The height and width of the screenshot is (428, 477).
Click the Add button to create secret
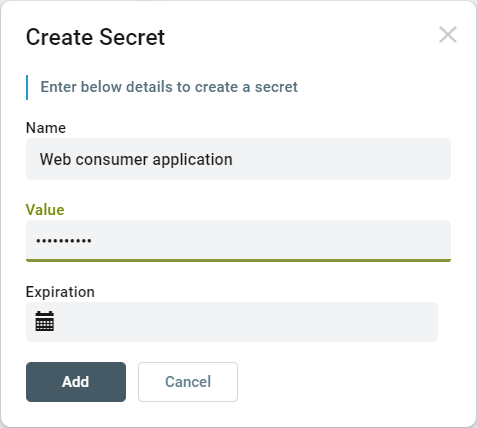[76, 382]
